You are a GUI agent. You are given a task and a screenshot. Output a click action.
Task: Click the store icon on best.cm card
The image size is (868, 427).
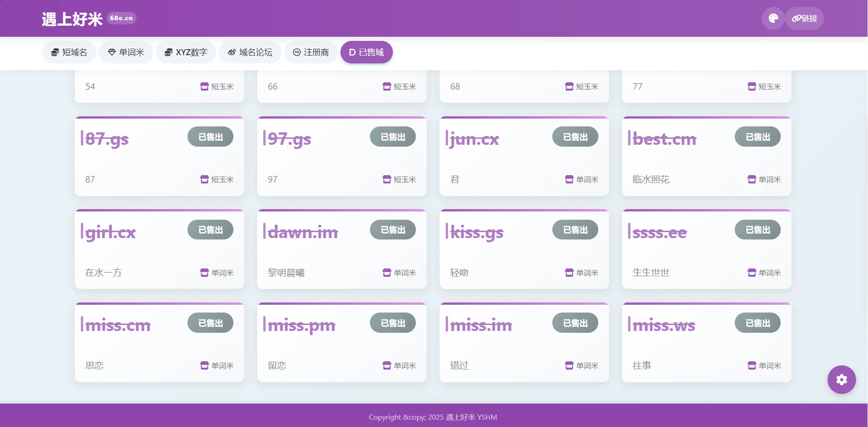tap(752, 179)
